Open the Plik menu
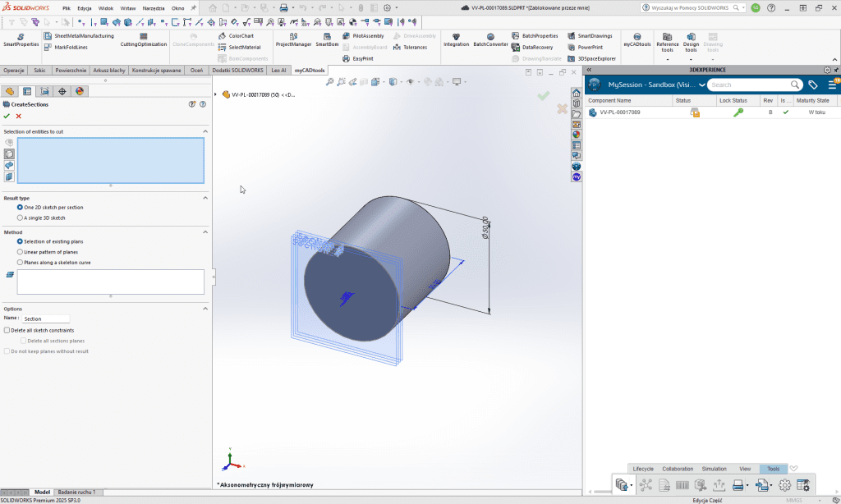Screen dimensions: 841x504 pyautogui.click(x=67, y=8)
